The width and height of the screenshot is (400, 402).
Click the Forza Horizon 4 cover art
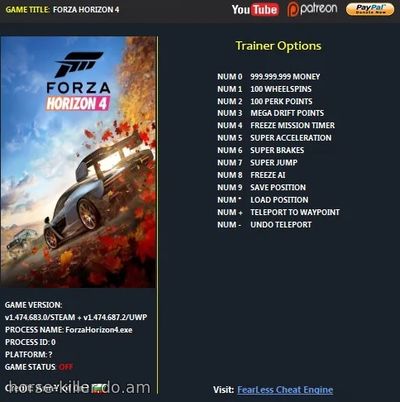pos(78,162)
